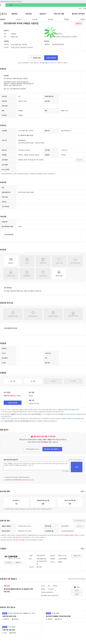Open the 직업 능력 개발 menu
Image resolution: width=86 pixels, height=644 pixels.
pos(59,14)
